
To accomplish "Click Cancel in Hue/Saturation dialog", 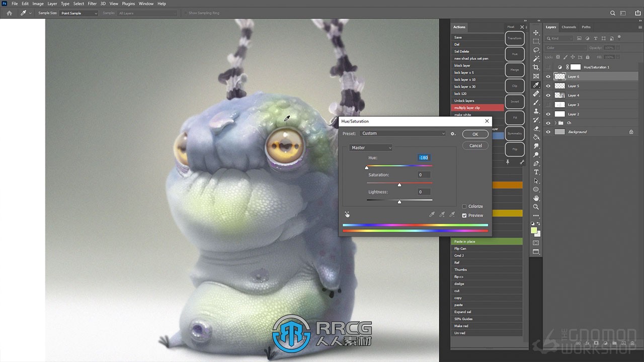I will [x=475, y=146].
